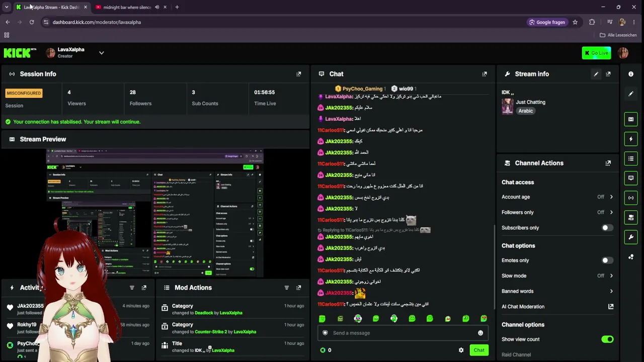This screenshot has height=362, width=644.
Task: Go back to the previous page
Action: [x=8, y=22]
